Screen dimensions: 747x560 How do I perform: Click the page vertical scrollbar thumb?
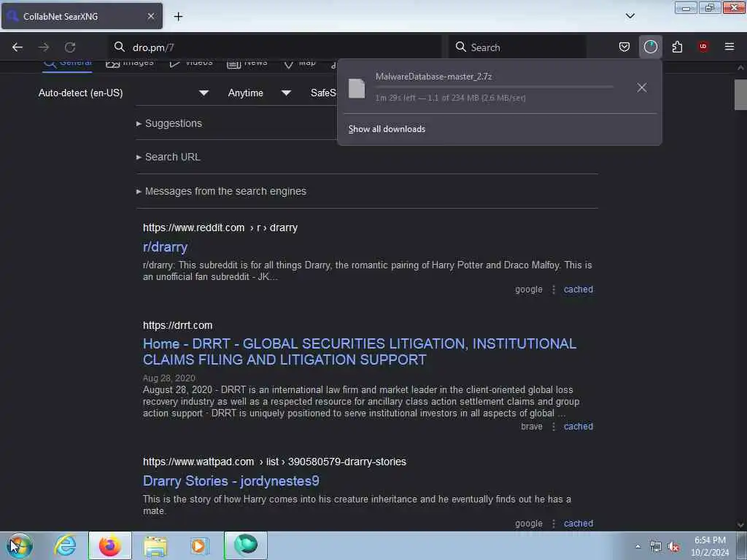pyautogui.click(x=740, y=95)
